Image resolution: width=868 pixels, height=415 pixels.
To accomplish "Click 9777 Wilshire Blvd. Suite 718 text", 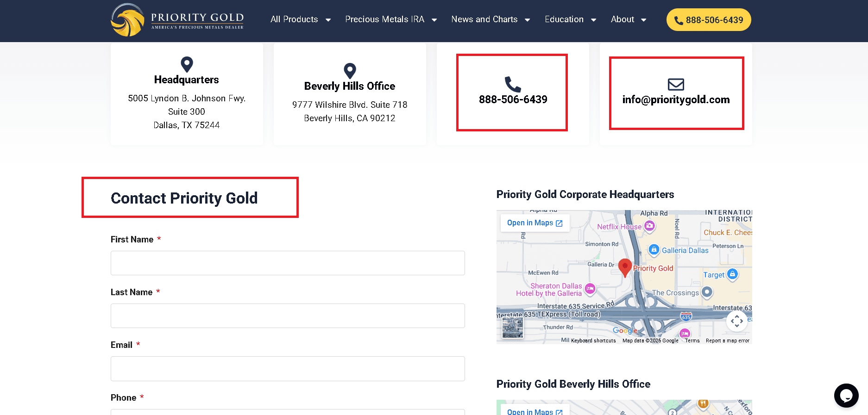I will 350,105.
